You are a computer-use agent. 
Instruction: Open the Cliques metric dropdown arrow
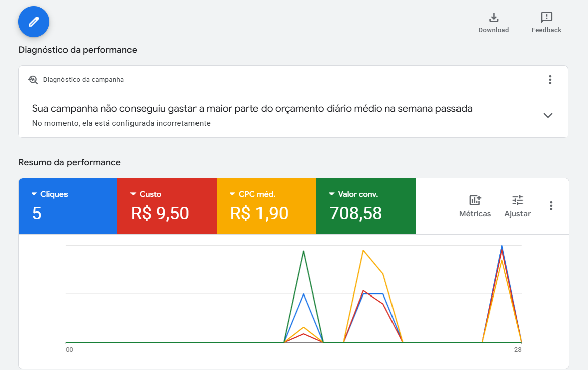pos(34,194)
